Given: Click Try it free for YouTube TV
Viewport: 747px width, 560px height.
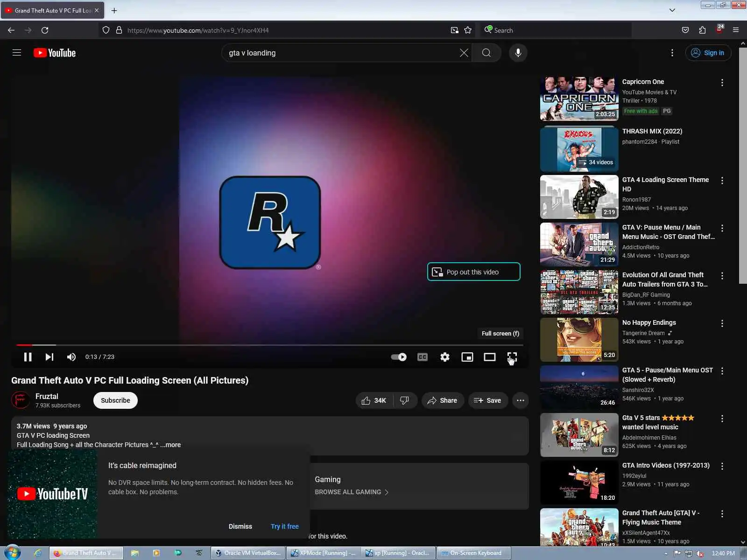Looking at the screenshot, I should pyautogui.click(x=285, y=526).
